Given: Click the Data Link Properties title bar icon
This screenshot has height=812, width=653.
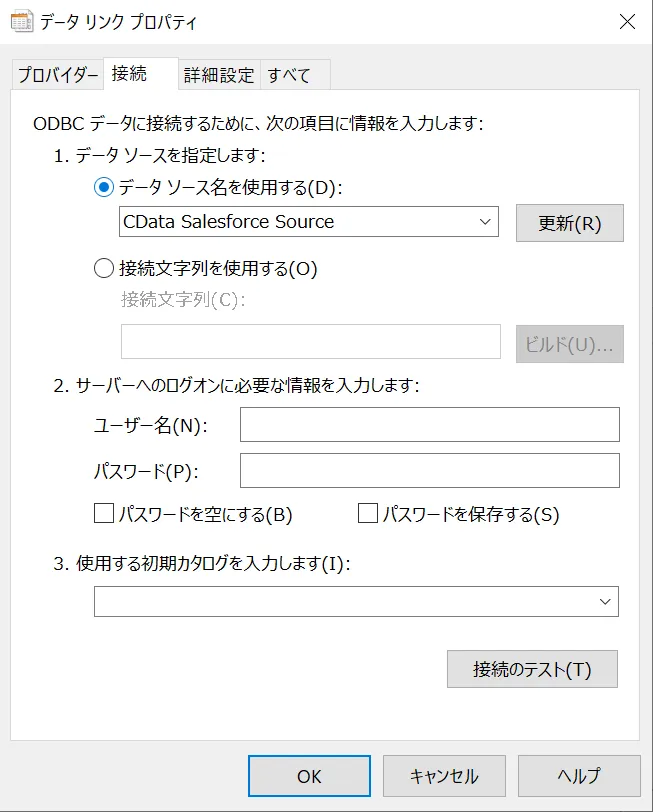Looking at the screenshot, I should (x=21, y=21).
